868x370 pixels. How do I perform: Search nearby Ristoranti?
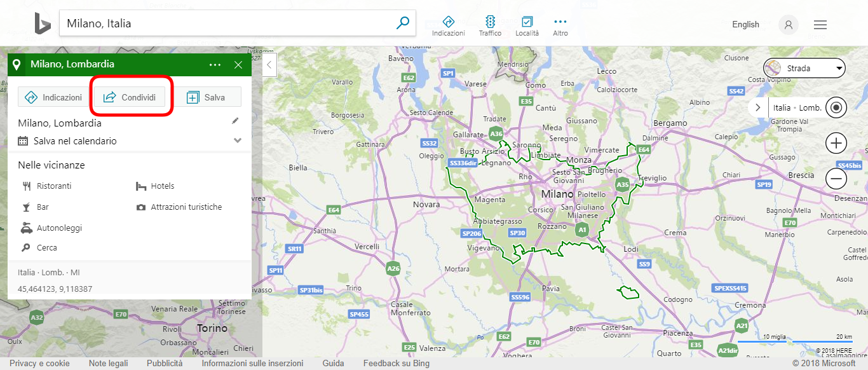pyautogui.click(x=55, y=186)
